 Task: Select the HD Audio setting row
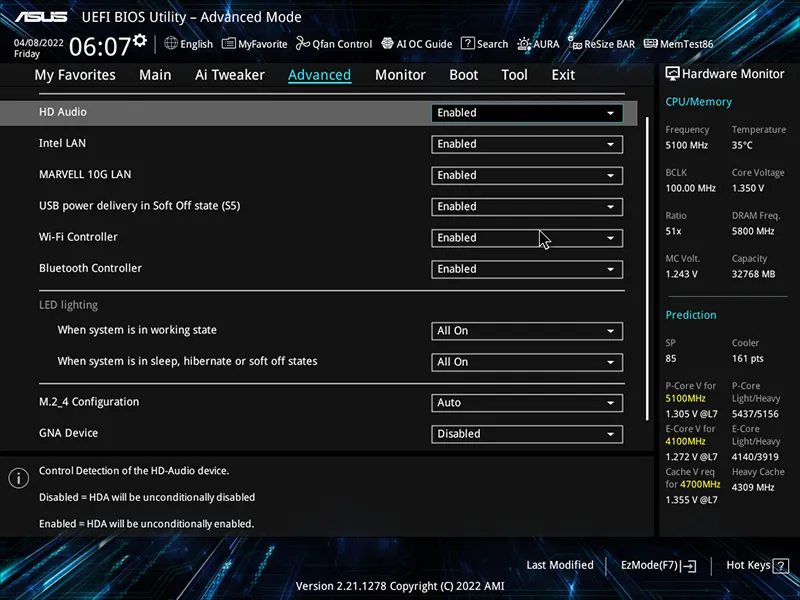318,113
